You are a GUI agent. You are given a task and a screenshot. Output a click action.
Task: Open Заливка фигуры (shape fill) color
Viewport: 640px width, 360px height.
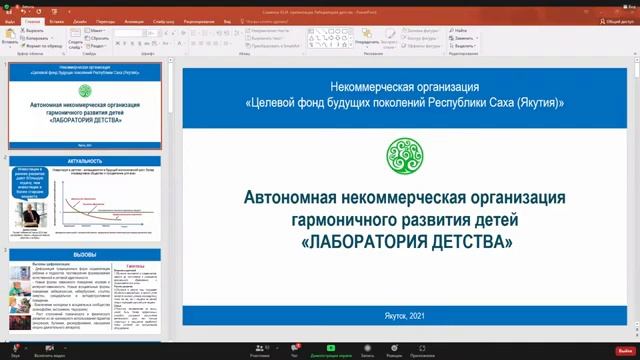tap(420, 31)
